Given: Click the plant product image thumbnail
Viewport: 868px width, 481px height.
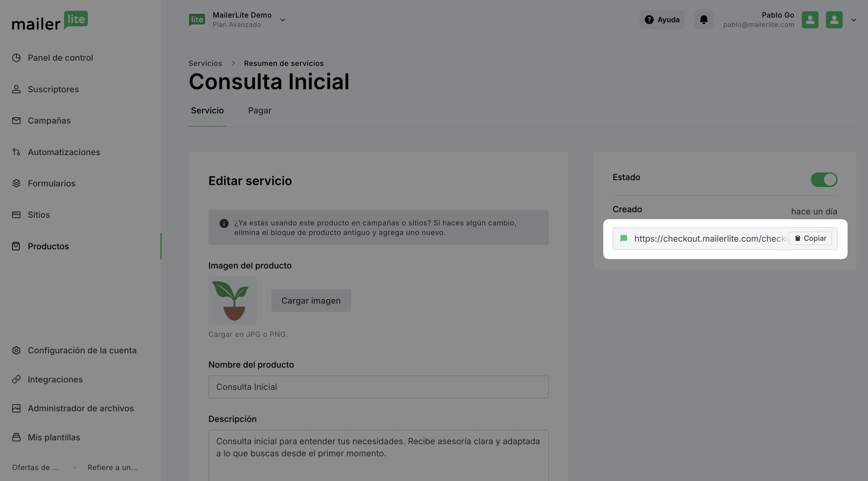Looking at the screenshot, I should 232,300.
